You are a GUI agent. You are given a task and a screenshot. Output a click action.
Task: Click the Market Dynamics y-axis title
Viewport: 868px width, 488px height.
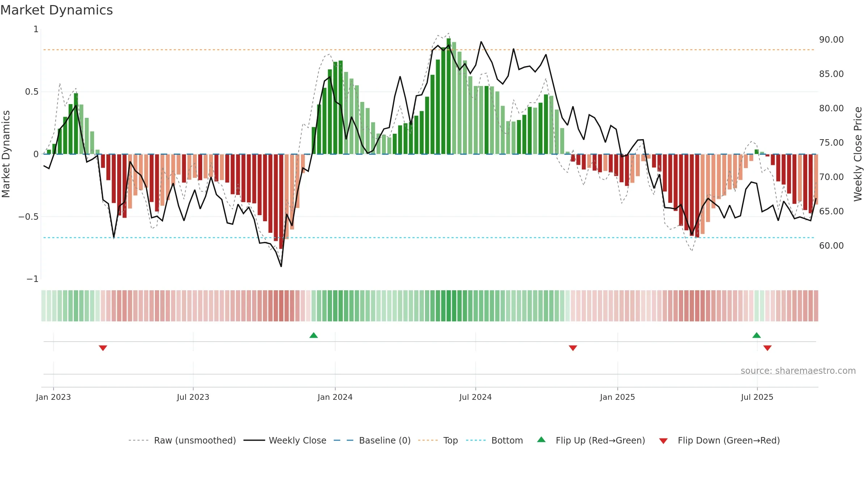click(x=6, y=154)
